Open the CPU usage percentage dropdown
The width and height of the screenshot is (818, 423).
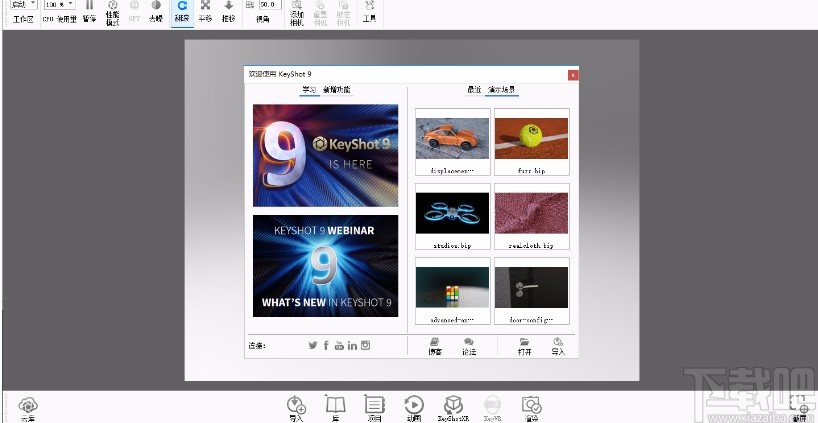(x=59, y=4)
